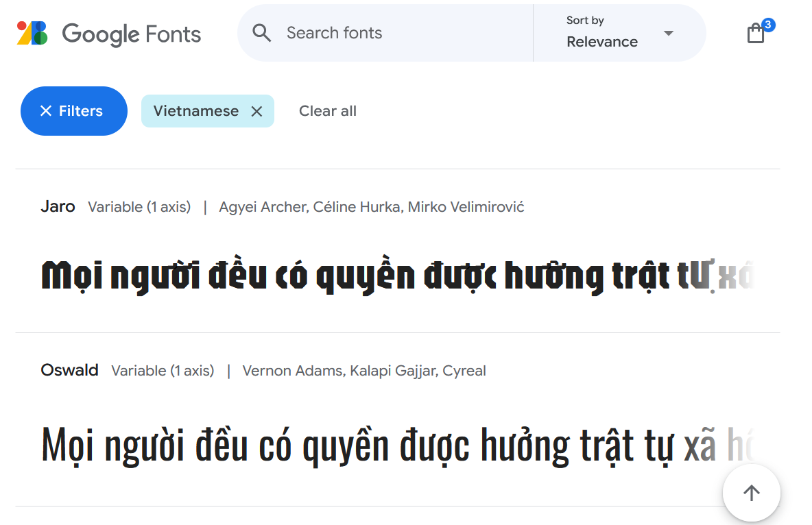Screen dimensions: 812x525
Task: Disable all filters with Clear all
Action: coord(328,110)
